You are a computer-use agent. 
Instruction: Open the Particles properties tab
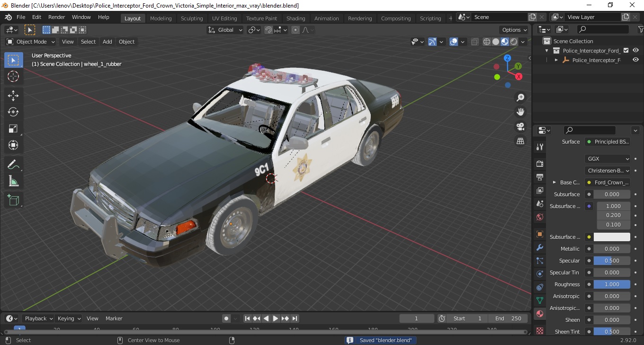pyautogui.click(x=539, y=261)
